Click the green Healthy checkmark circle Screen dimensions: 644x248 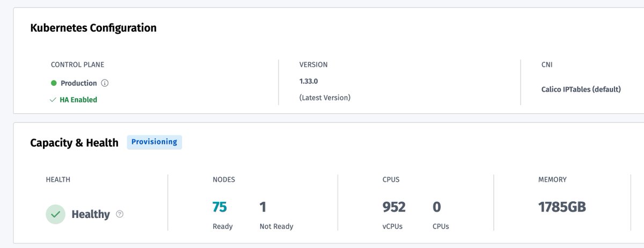click(55, 214)
